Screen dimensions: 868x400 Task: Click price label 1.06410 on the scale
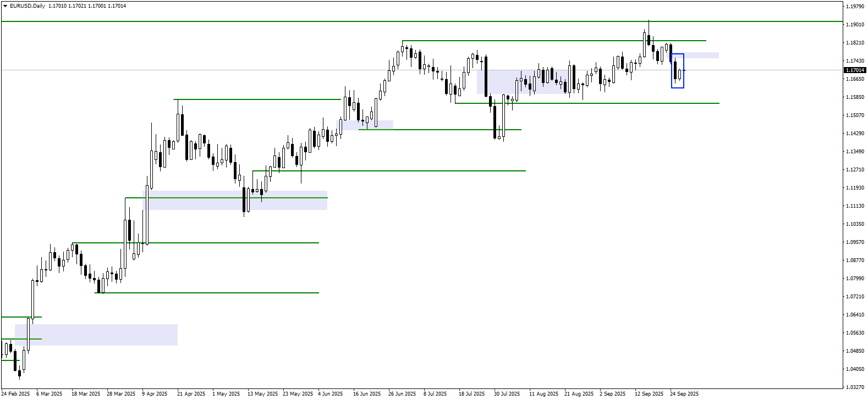pos(855,315)
